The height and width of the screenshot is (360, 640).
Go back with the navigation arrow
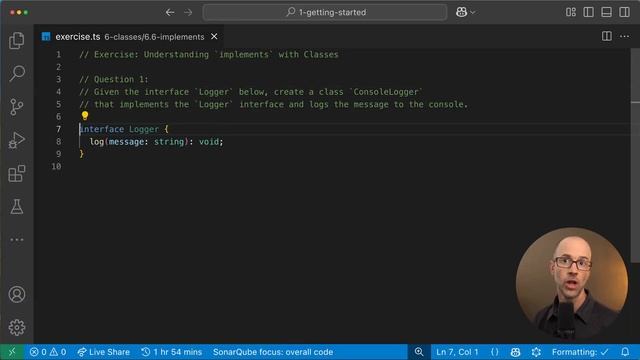[170, 12]
